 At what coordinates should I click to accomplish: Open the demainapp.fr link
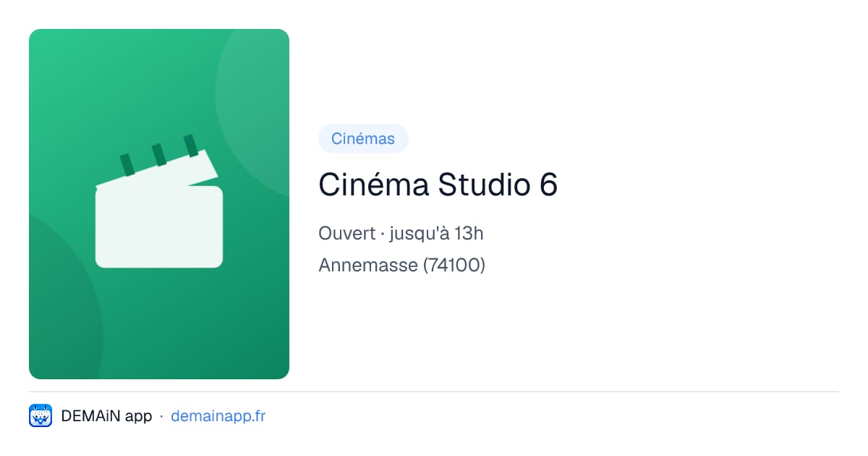[218, 416]
